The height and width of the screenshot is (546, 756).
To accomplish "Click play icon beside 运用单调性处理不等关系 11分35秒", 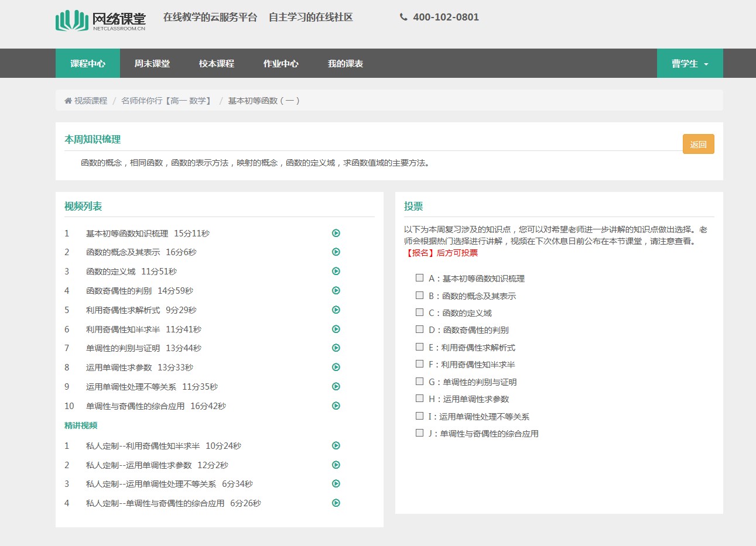I will point(336,386).
